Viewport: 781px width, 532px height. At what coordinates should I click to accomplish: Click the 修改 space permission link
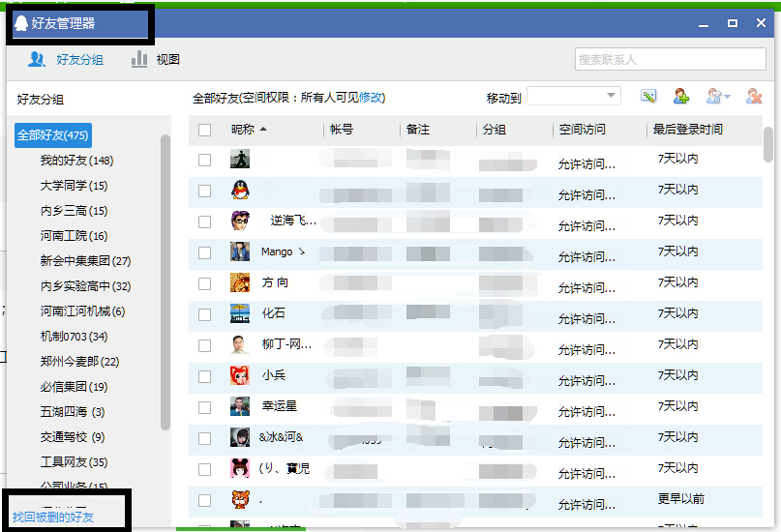point(372,98)
